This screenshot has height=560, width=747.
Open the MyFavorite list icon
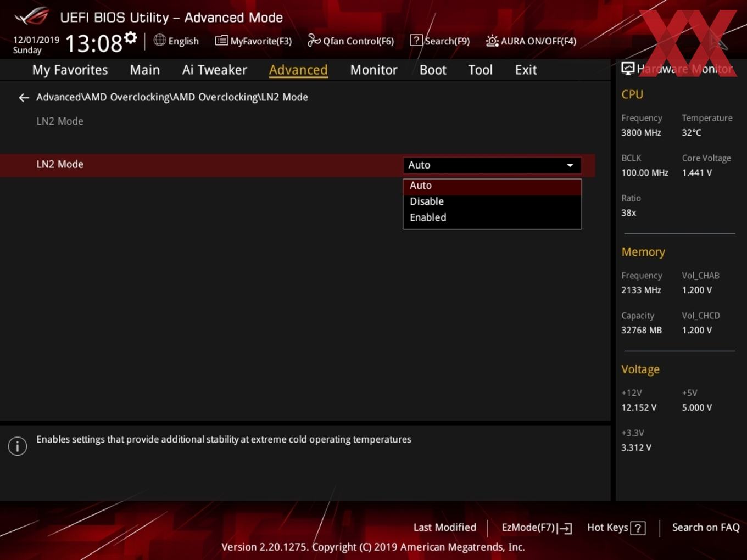[x=221, y=40]
